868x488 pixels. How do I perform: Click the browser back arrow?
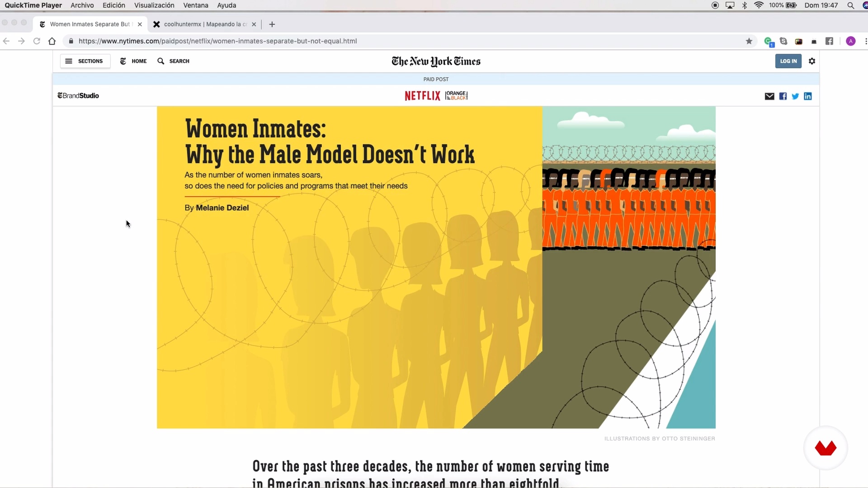[x=6, y=41]
